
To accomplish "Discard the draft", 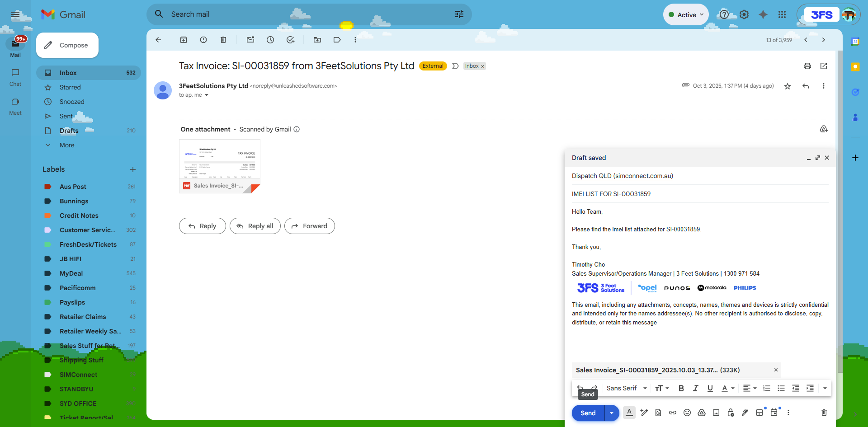I will 824,413.
